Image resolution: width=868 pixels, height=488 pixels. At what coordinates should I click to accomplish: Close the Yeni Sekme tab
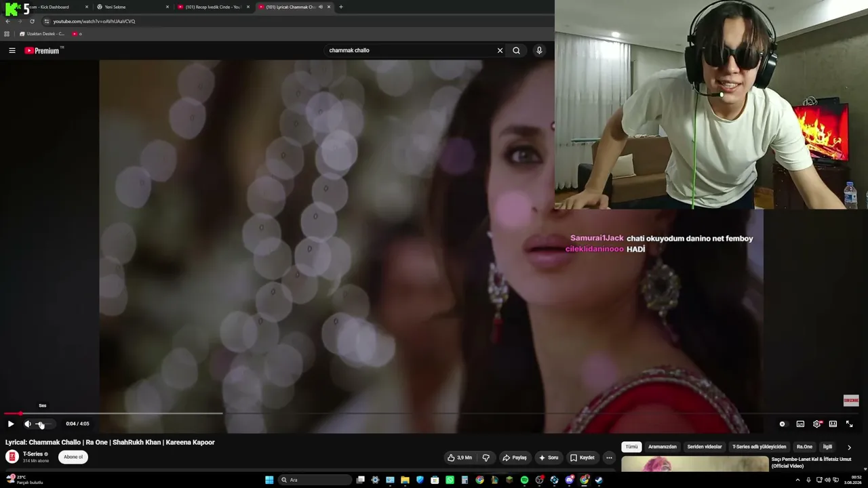pyautogui.click(x=167, y=7)
